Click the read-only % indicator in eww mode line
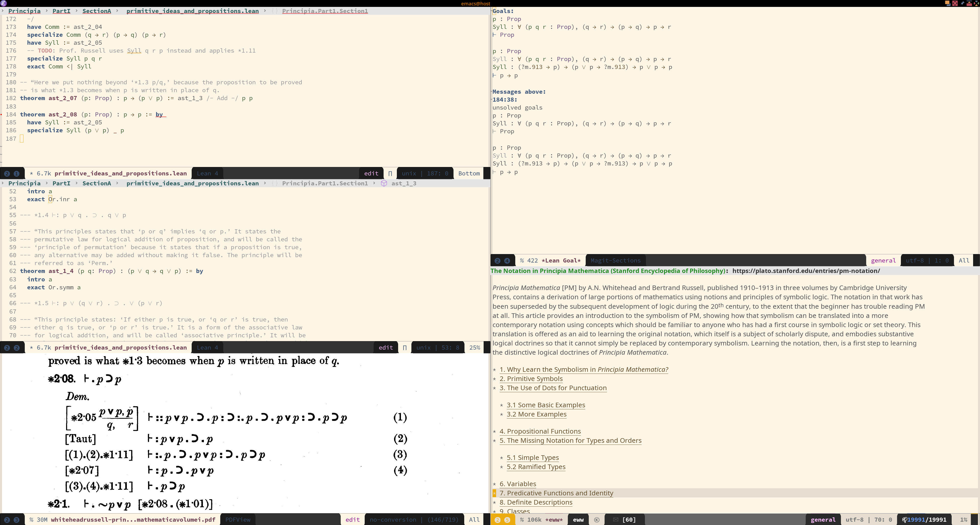The image size is (980, 525). tap(522, 520)
